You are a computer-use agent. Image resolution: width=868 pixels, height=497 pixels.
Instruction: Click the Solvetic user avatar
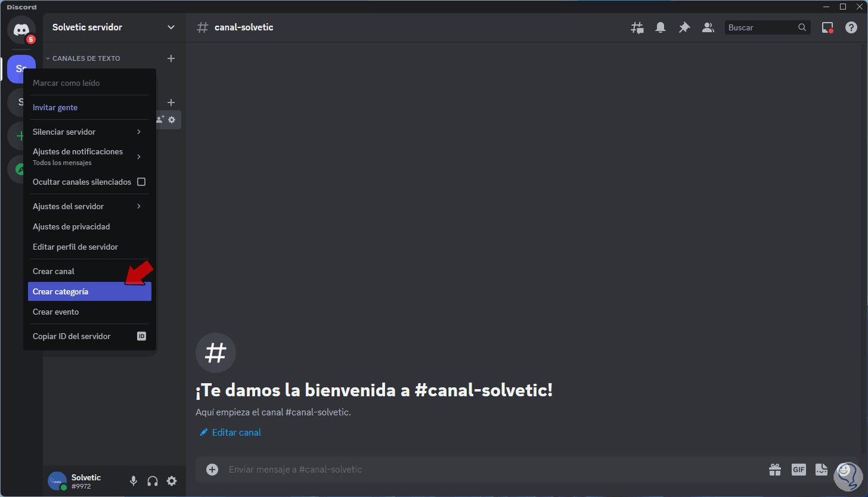57,481
